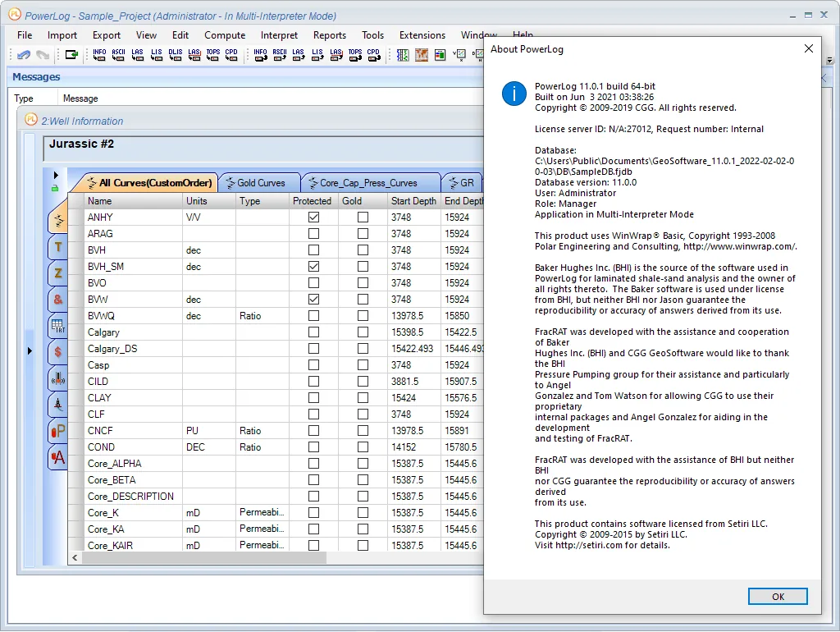Screen dimensions: 840x632
Task: Click the Undo arrow in toolbar
Action: click(x=24, y=55)
